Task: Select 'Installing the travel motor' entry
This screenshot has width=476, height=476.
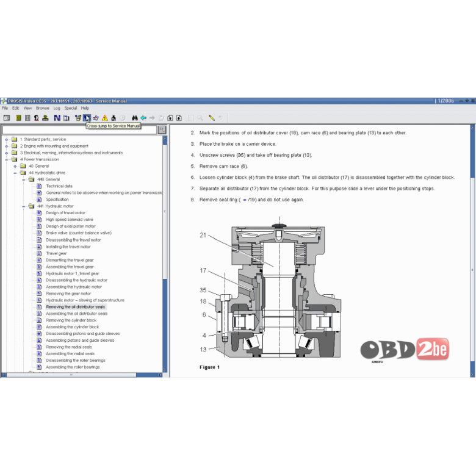Action: [x=68, y=247]
